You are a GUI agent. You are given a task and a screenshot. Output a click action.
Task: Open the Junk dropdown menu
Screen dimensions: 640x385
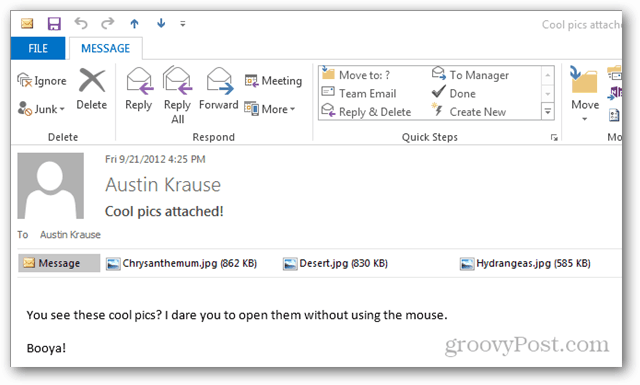tap(42, 109)
